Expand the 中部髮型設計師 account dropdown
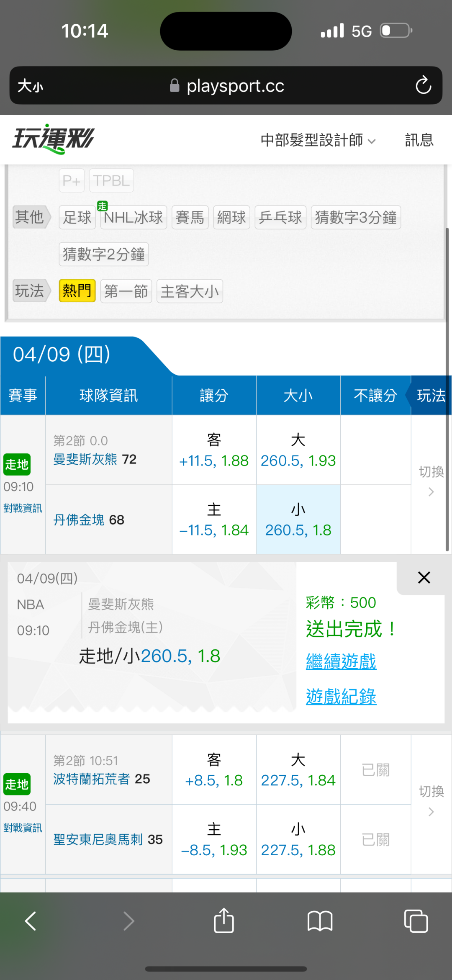 [x=318, y=140]
